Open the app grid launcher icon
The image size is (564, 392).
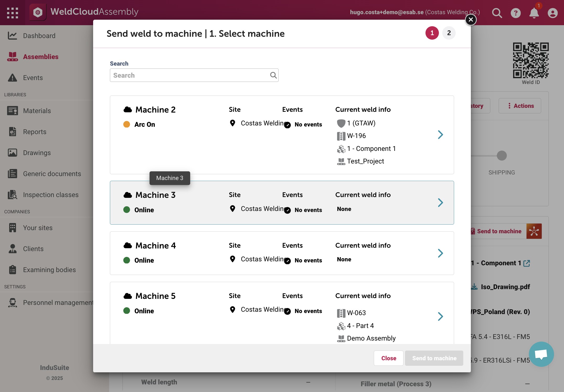click(x=12, y=13)
